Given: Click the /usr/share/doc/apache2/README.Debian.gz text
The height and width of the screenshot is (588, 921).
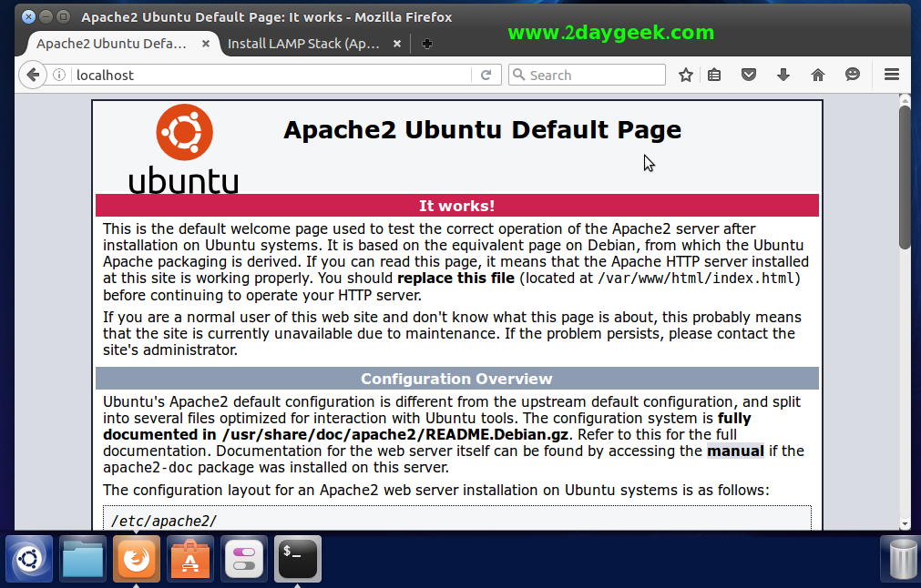Looking at the screenshot, I should [x=394, y=434].
